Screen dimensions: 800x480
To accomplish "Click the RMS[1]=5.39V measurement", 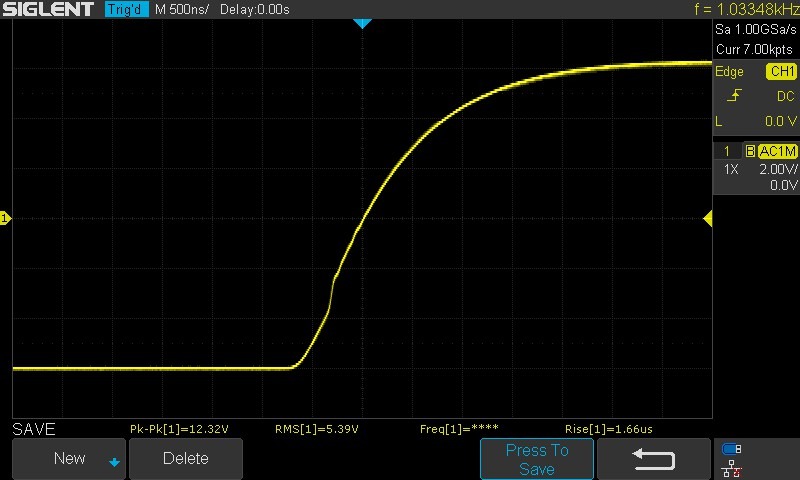I will coord(317,429).
